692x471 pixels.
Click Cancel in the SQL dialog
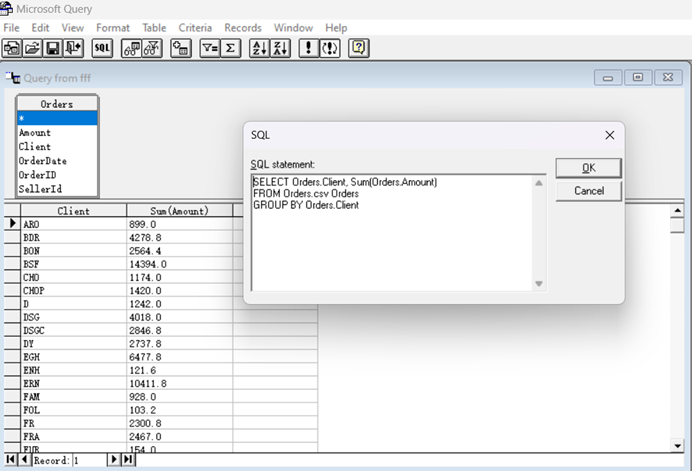tap(588, 191)
